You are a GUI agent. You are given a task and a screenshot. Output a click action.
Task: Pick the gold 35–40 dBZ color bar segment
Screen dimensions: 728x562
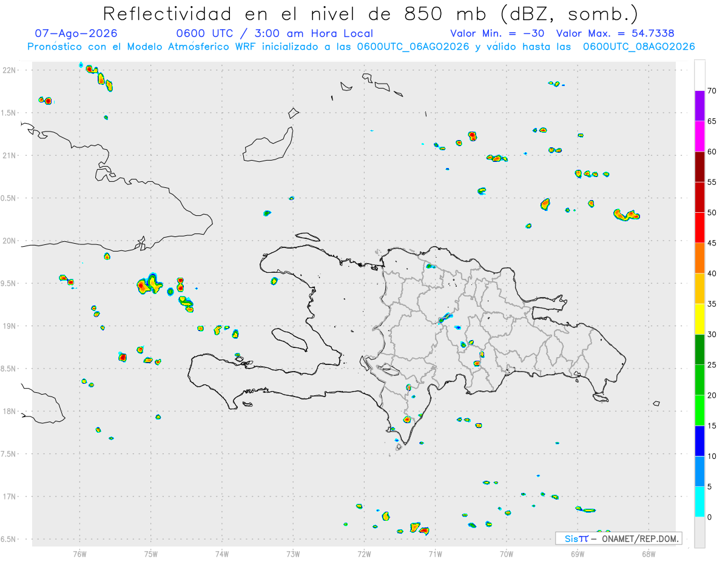click(x=699, y=289)
